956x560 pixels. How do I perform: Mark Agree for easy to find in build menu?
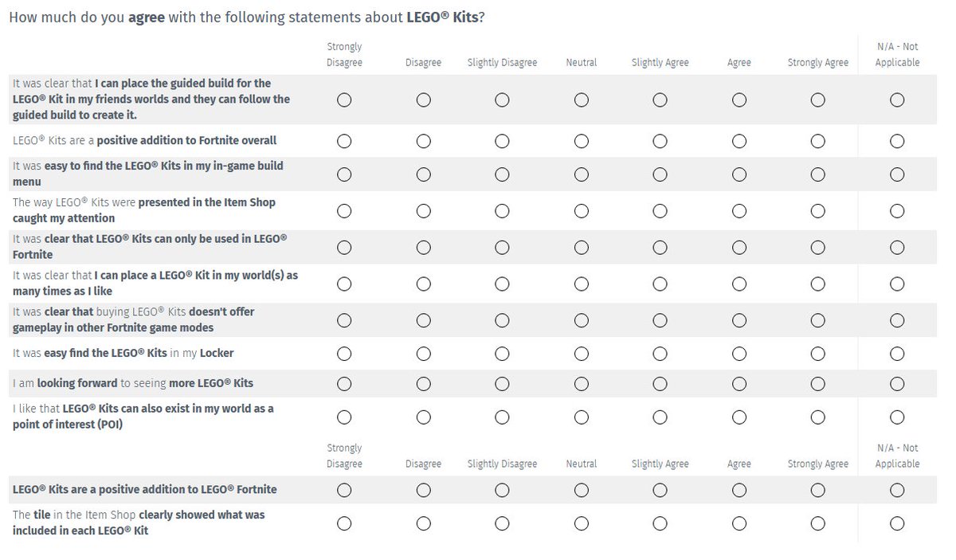click(x=739, y=174)
